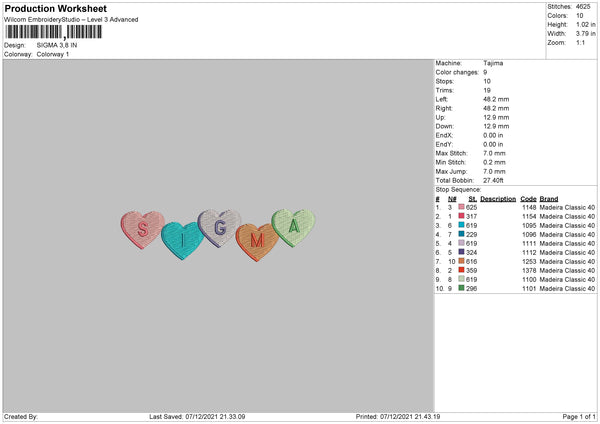Click the Production Worksheet title

(55, 8)
